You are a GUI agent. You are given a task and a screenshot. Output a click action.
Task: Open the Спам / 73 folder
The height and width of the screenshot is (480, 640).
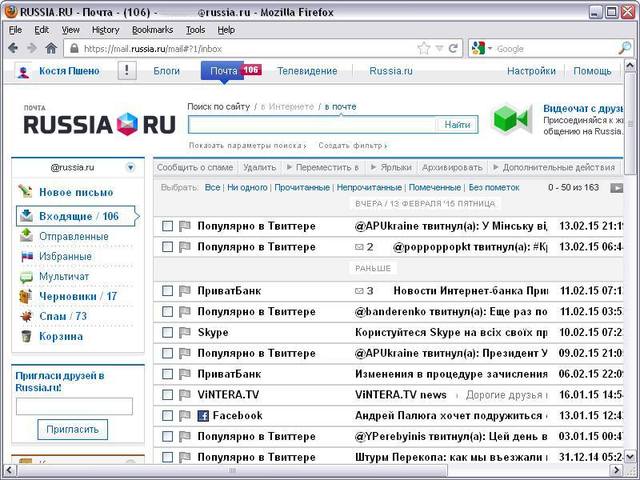(x=62, y=316)
